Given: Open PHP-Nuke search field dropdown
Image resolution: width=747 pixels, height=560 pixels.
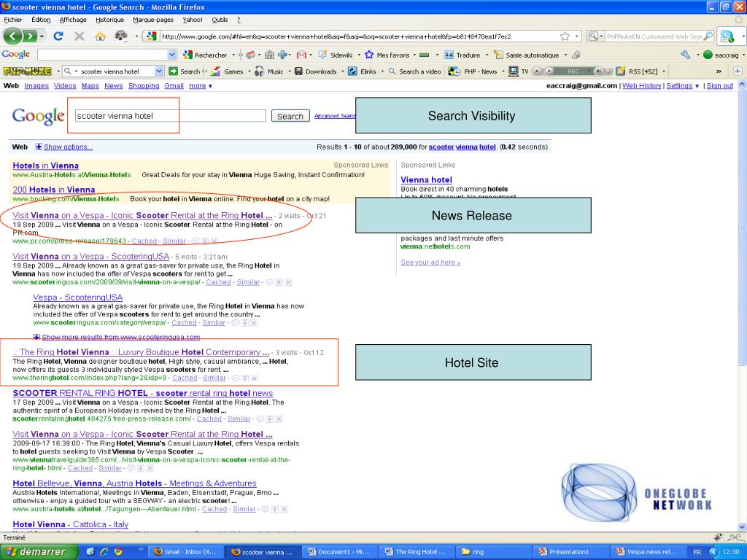Looking at the screenshot, I should [159, 71].
